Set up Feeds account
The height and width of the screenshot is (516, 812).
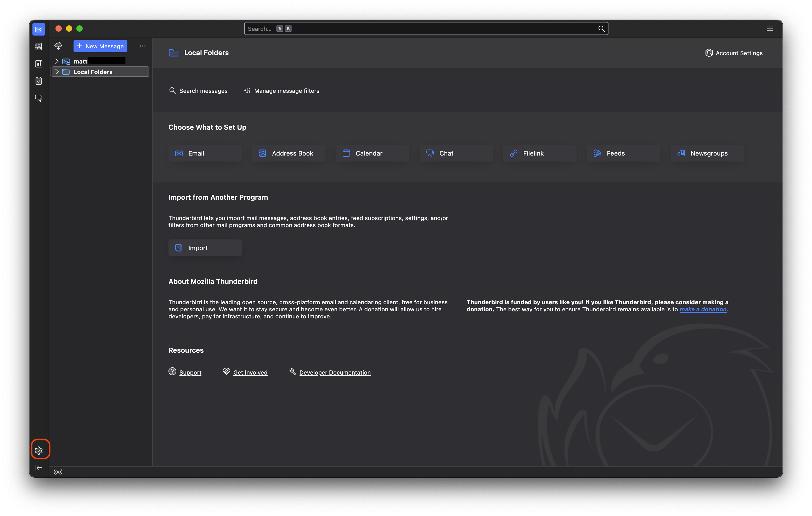(x=623, y=153)
